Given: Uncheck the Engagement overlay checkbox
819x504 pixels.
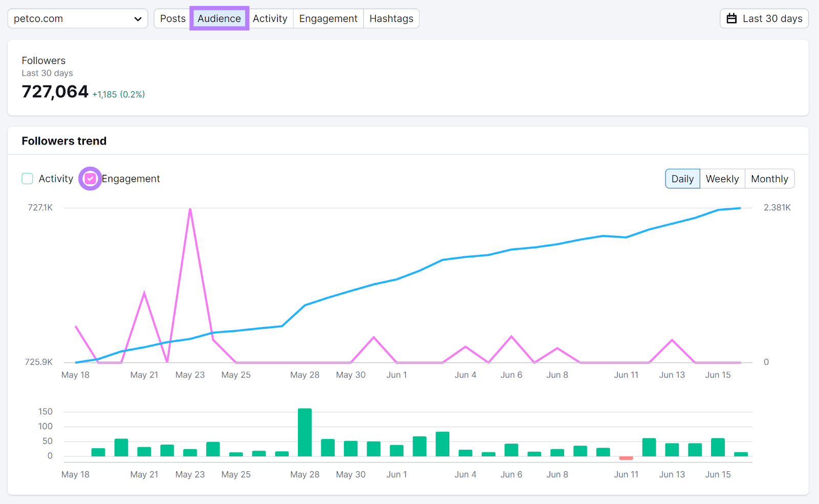Looking at the screenshot, I should pos(90,179).
